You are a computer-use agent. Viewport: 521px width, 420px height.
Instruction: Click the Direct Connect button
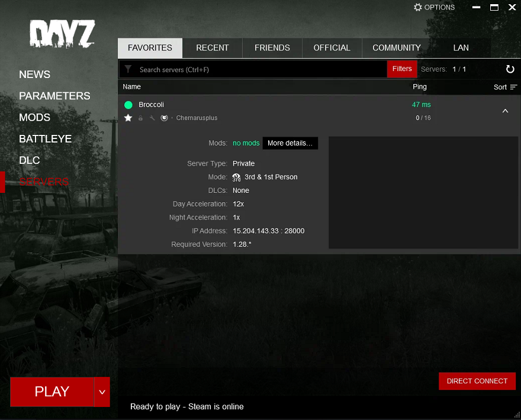click(x=477, y=381)
